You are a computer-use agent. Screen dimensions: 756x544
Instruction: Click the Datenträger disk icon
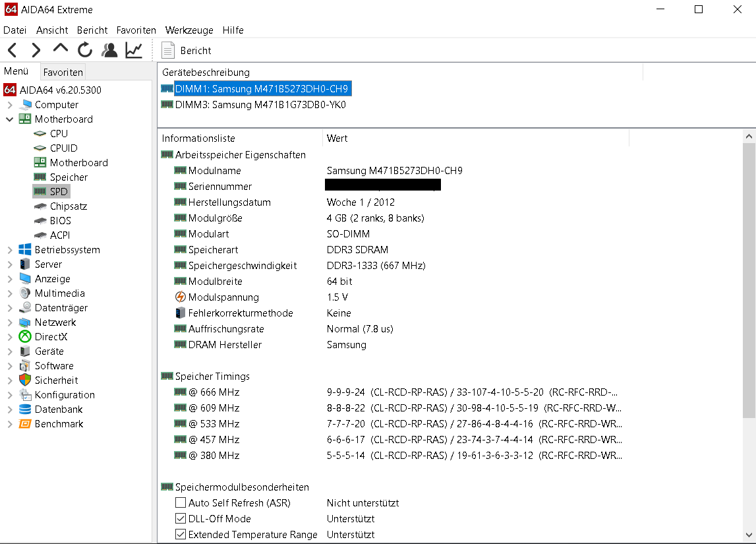(25, 308)
